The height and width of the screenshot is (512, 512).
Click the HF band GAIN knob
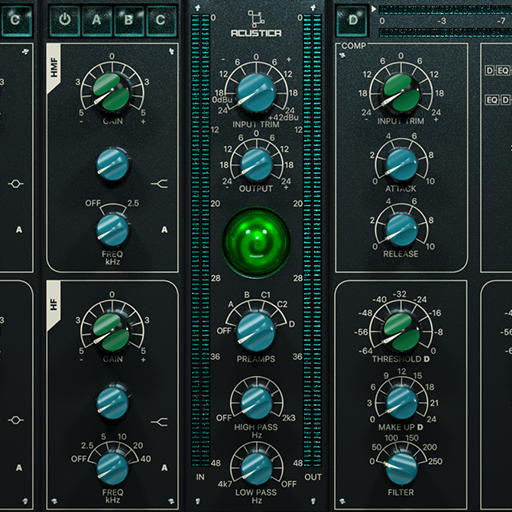(x=111, y=332)
